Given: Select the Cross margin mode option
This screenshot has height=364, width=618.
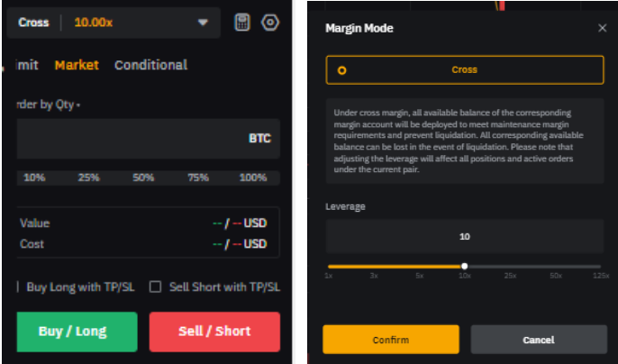Looking at the screenshot, I should click(464, 69).
